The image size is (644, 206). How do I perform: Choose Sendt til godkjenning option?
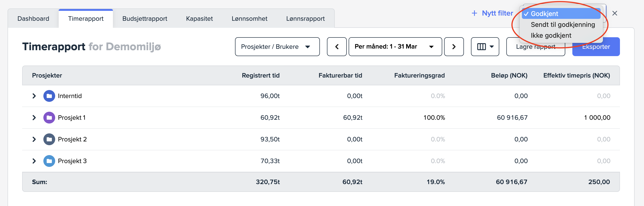pyautogui.click(x=562, y=25)
